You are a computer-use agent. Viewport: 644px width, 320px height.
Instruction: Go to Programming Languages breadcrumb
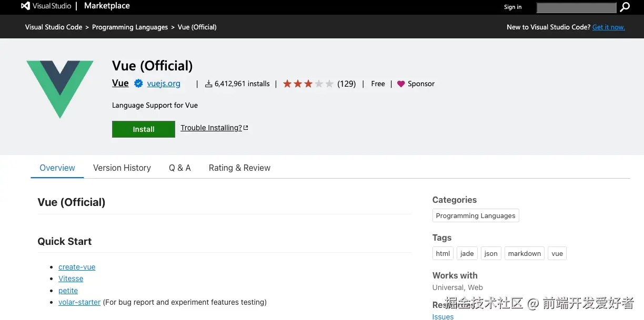pos(130,27)
